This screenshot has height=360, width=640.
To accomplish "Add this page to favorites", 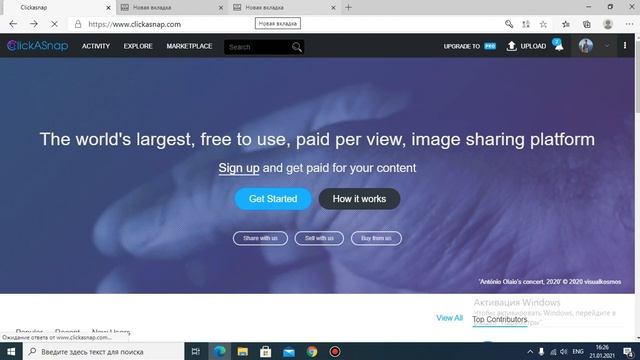I will pos(543,24).
